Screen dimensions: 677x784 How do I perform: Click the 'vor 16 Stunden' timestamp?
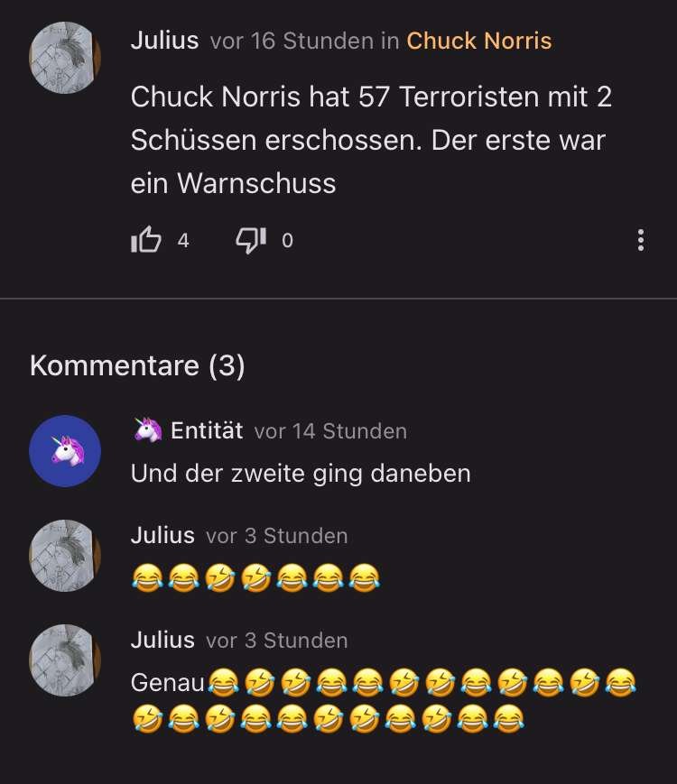[292, 41]
